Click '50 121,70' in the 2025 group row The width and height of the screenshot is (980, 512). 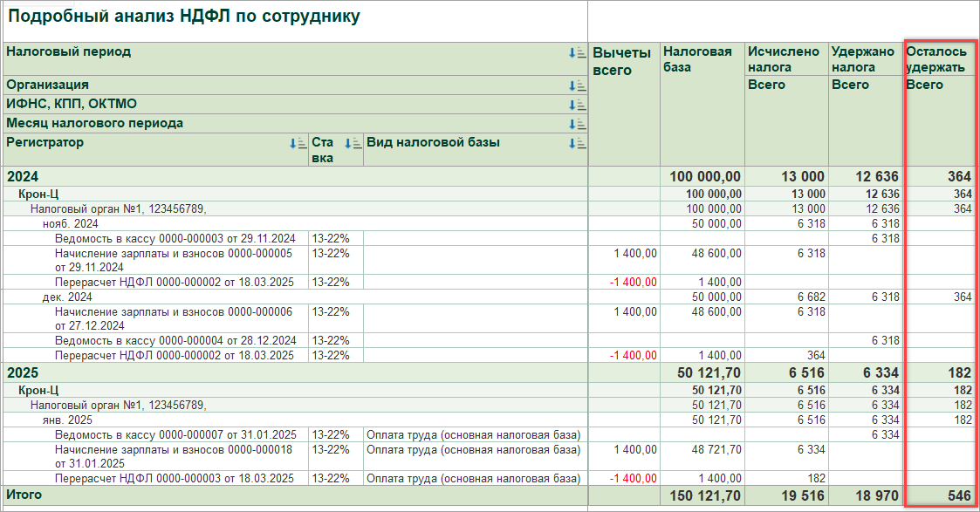(x=709, y=372)
